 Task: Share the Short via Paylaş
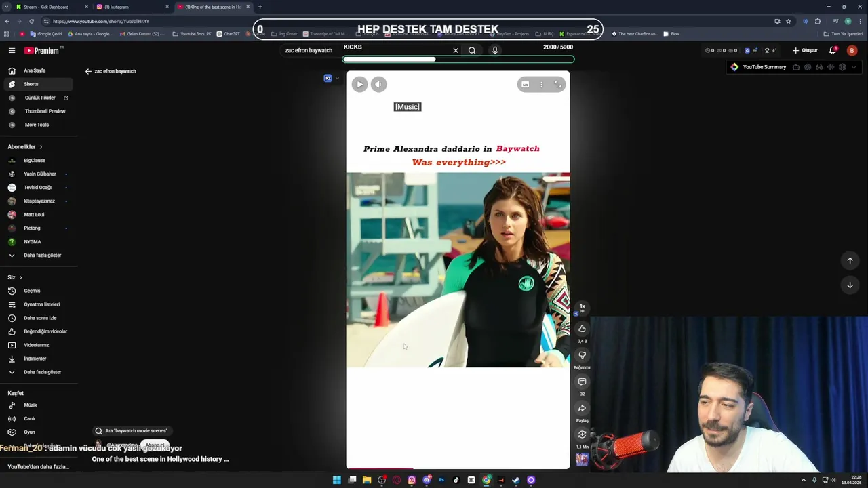pyautogui.click(x=582, y=408)
